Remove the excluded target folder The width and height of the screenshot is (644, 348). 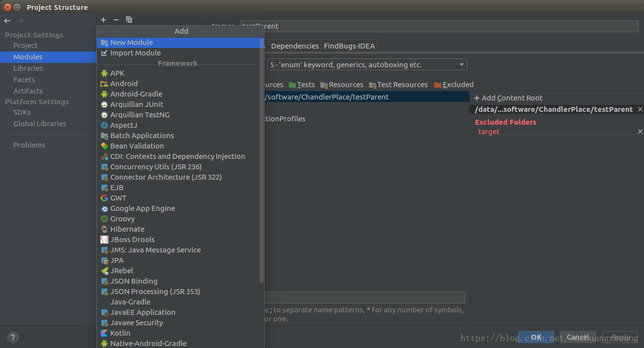(640, 132)
